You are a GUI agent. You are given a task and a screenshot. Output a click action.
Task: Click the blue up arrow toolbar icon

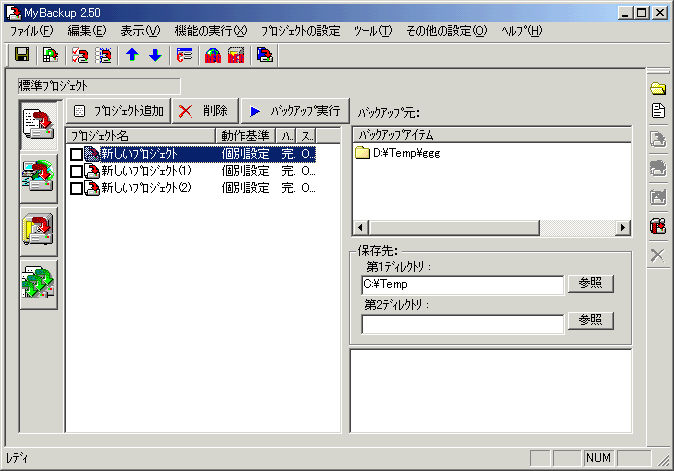[x=132, y=55]
